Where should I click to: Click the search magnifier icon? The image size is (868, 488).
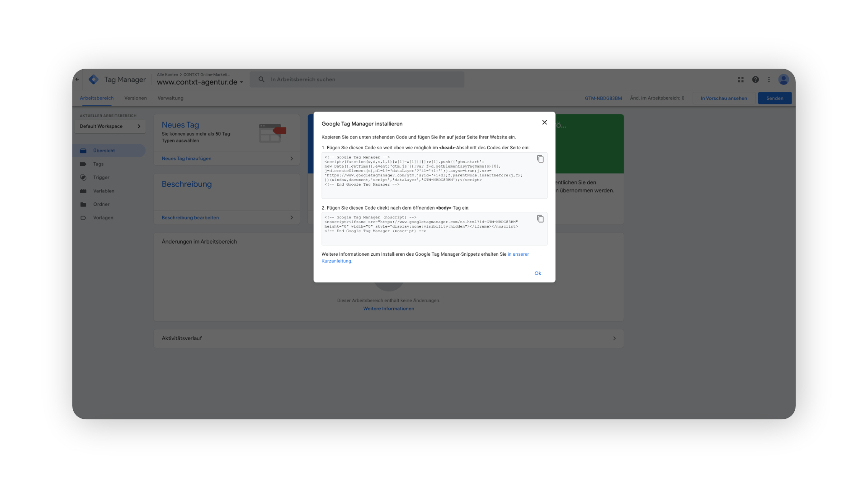(261, 80)
